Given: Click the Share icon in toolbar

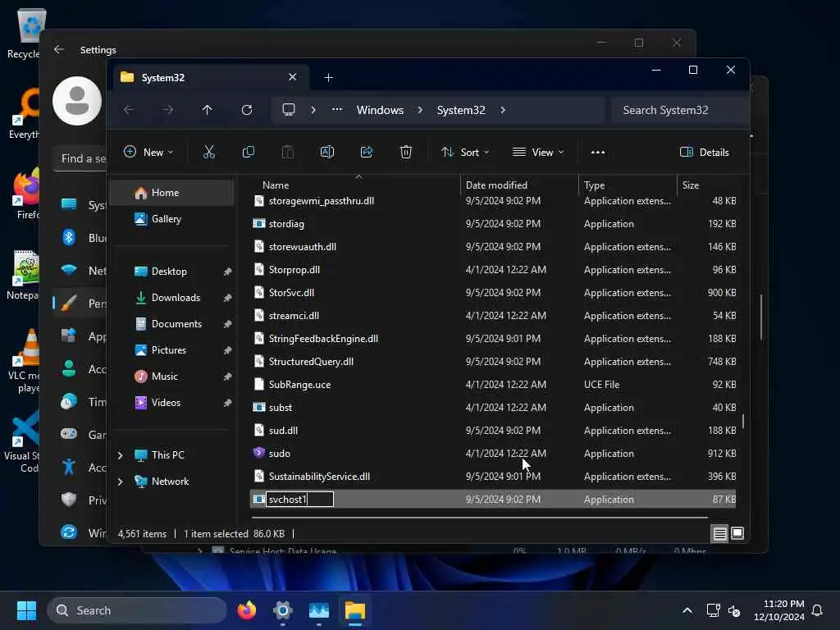Looking at the screenshot, I should (367, 152).
